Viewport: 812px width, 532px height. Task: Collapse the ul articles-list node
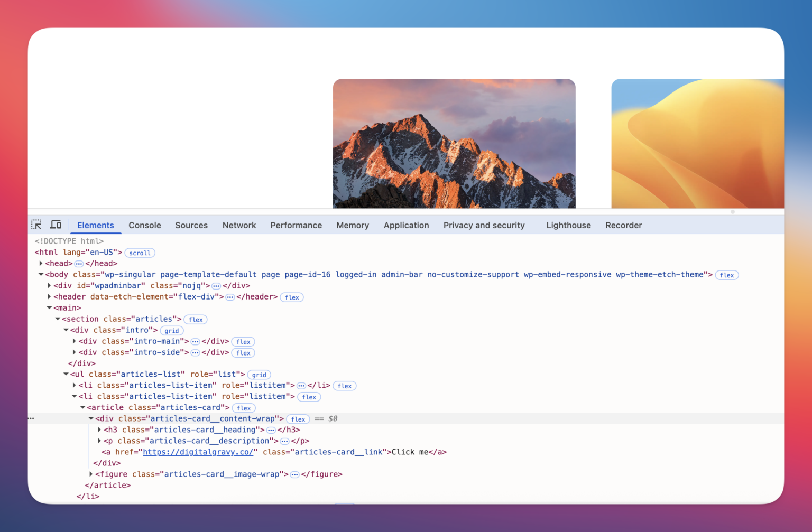(66, 374)
